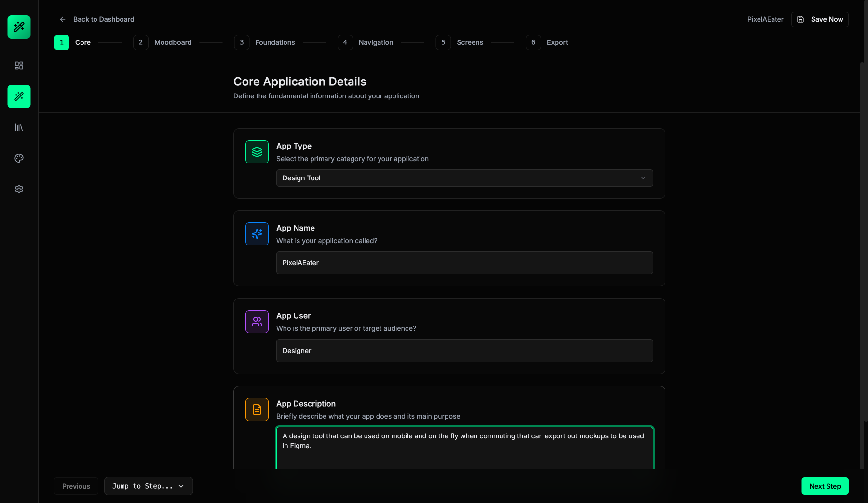Click the 'App Description' label

click(306, 404)
